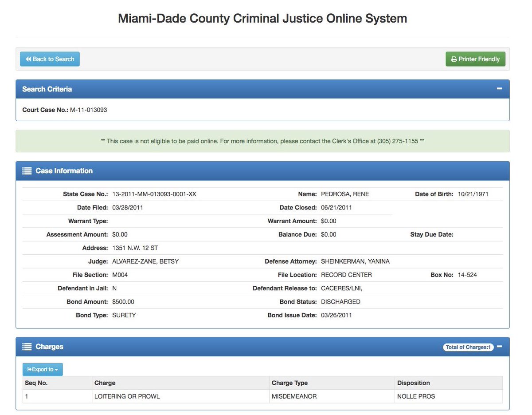Click the Warrant Amount $0.00 value
The width and height of the screenshot is (532, 415).
(329, 221)
